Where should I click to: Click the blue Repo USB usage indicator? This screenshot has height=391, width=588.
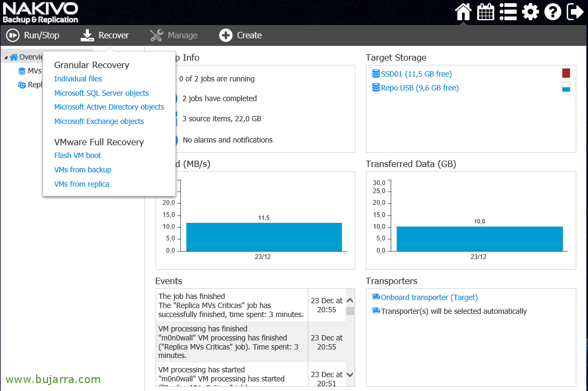pos(566,87)
